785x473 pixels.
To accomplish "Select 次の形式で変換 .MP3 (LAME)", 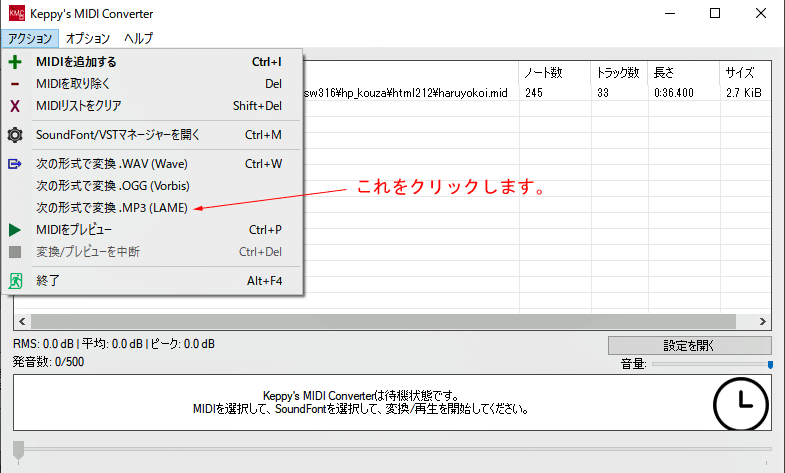I will point(153,208).
